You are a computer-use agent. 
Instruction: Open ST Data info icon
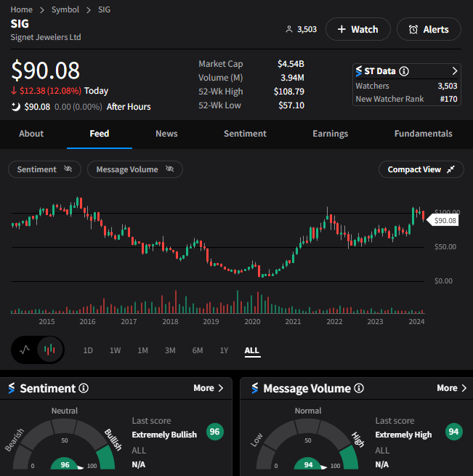[x=404, y=71]
